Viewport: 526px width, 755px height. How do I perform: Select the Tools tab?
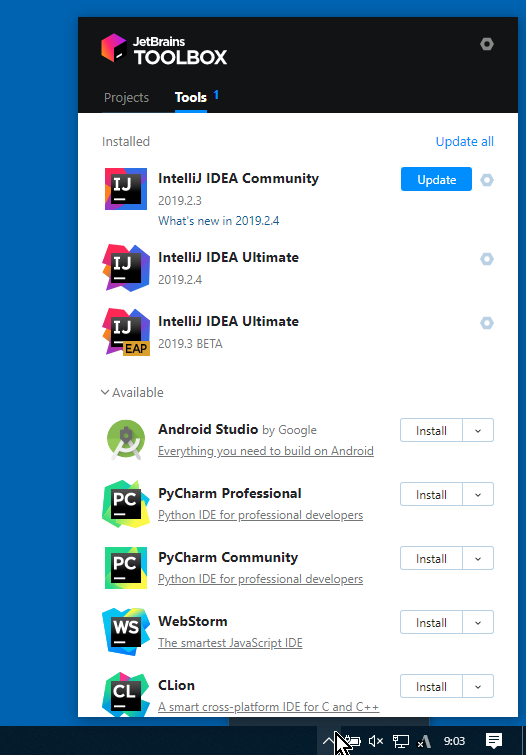[191, 97]
